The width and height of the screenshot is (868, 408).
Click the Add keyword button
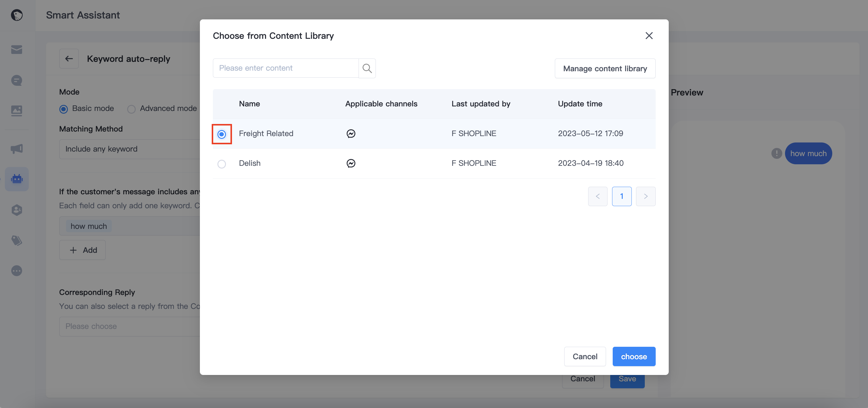point(83,250)
